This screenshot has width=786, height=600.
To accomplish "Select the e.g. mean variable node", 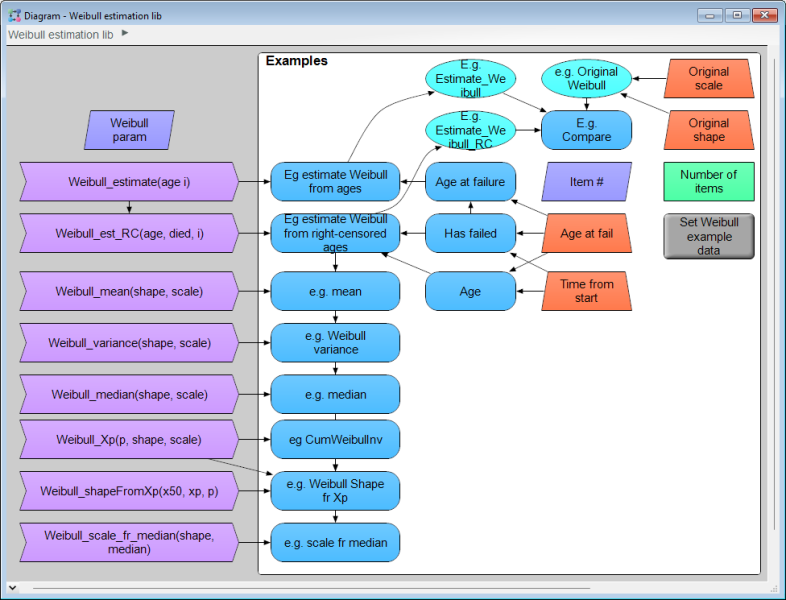I will pos(335,291).
